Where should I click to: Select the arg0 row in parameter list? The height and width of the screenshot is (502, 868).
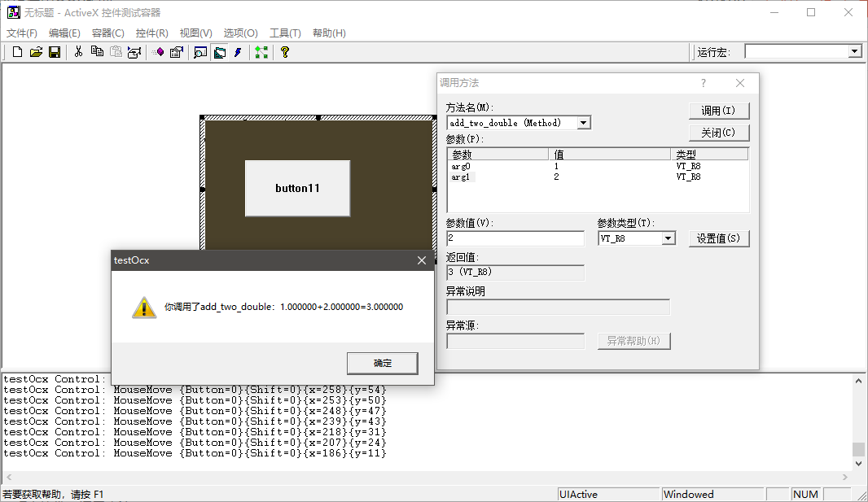click(x=461, y=166)
